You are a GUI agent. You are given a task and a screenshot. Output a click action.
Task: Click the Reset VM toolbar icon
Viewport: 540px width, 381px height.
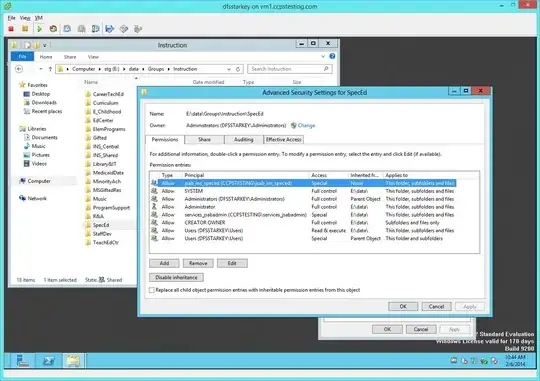[53, 29]
